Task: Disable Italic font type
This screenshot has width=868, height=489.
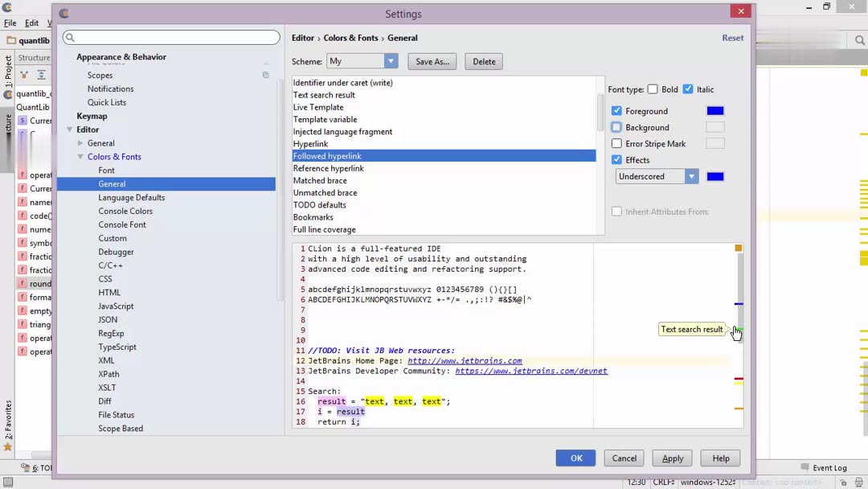Action: (689, 89)
